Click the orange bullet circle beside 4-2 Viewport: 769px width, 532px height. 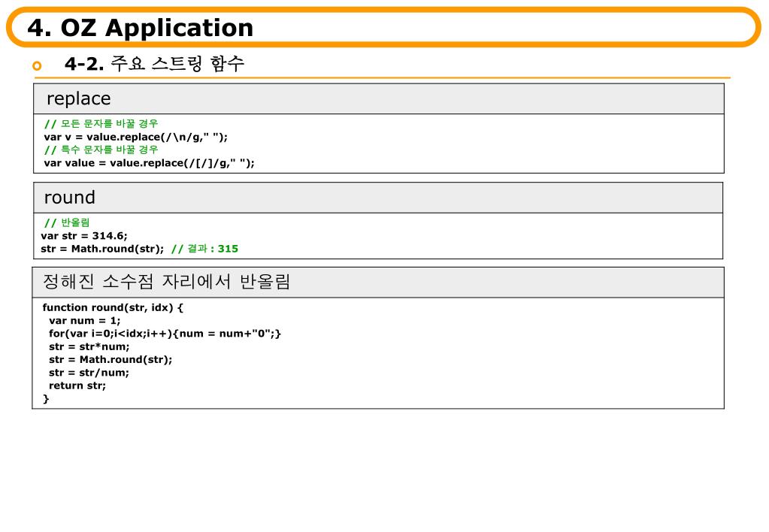tap(38, 66)
